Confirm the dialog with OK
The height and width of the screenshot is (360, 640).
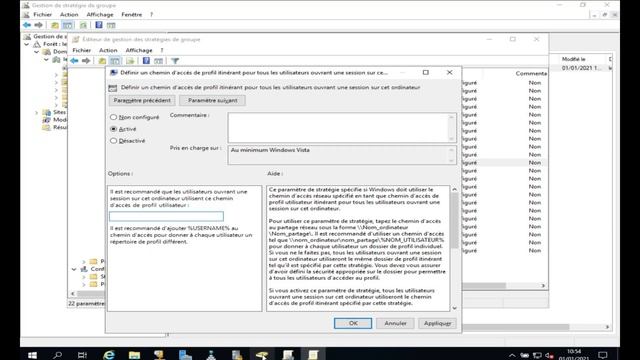point(353,323)
